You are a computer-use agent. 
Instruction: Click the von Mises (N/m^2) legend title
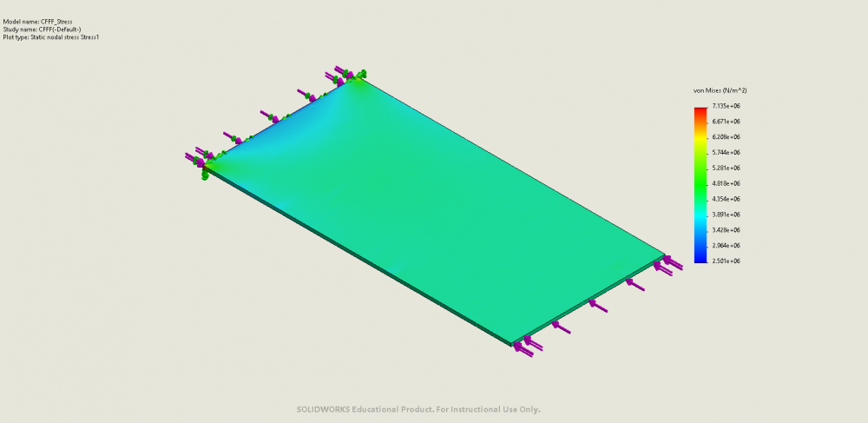click(x=720, y=90)
